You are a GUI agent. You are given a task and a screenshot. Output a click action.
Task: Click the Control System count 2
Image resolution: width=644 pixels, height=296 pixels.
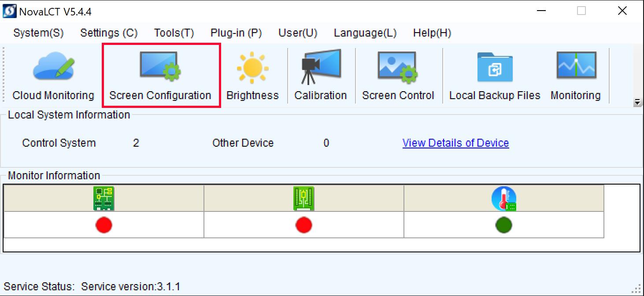click(136, 143)
